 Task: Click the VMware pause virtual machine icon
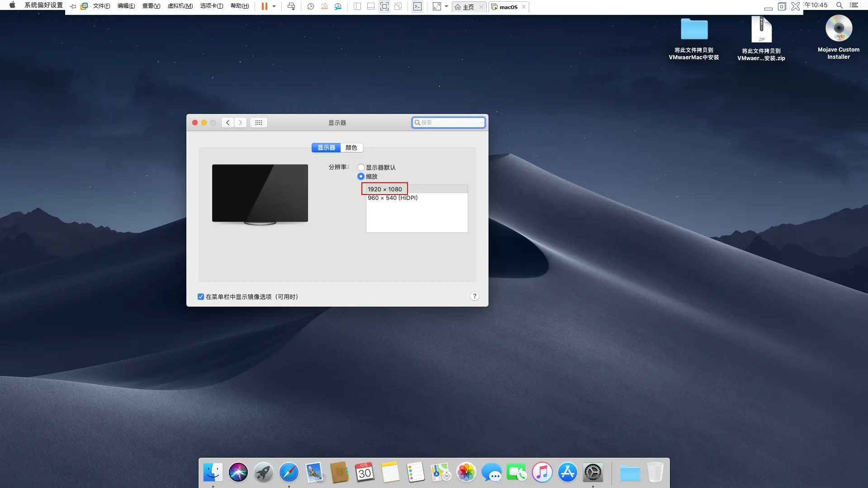click(264, 6)
